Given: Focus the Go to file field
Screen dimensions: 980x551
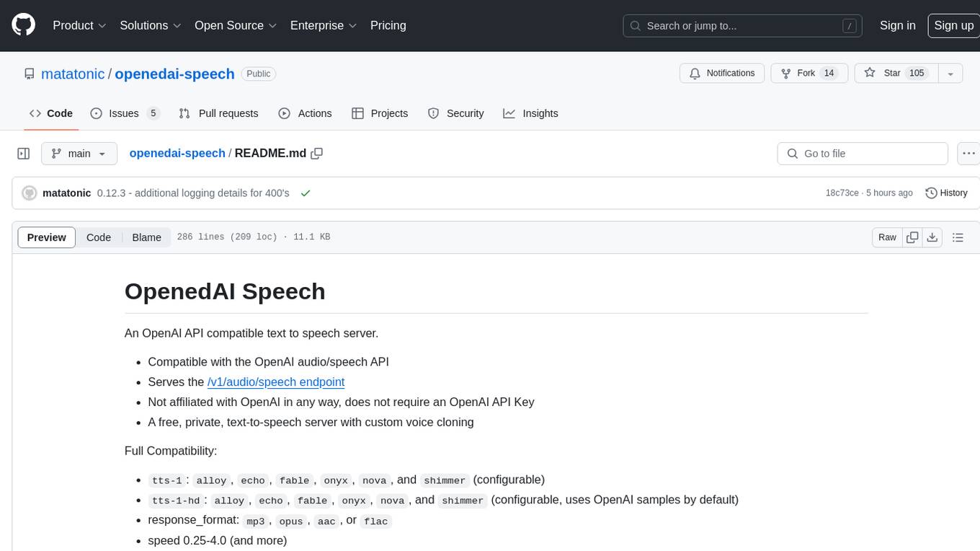Looking at the screenshot, I should (863, 154).
